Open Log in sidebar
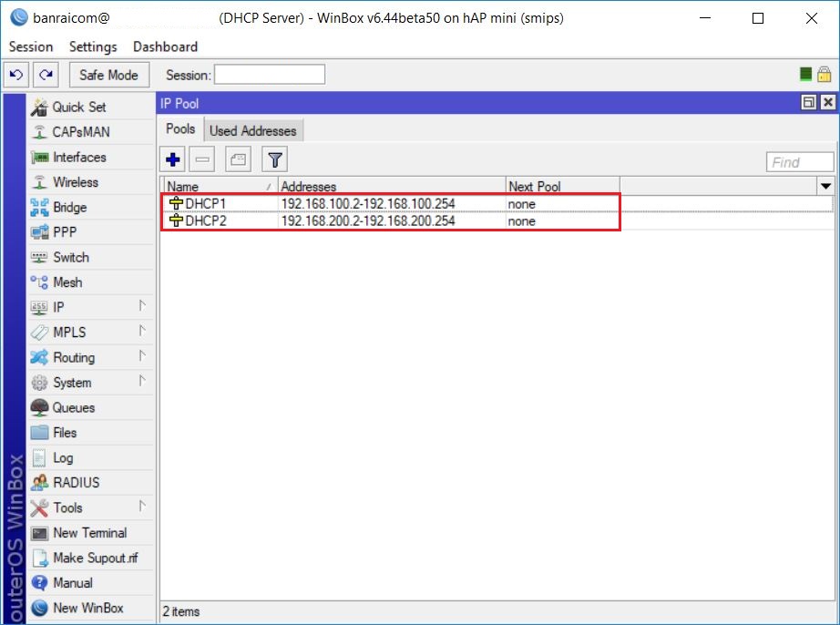This screenshot has width=840, height=625. (x=90, y=457)
